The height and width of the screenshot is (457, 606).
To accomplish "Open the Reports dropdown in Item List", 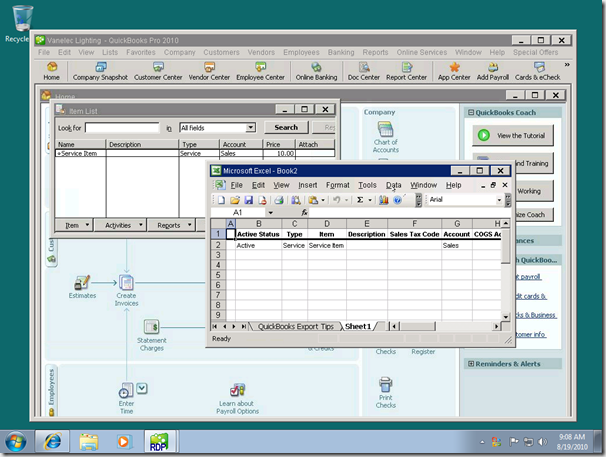I will point(172,225).
